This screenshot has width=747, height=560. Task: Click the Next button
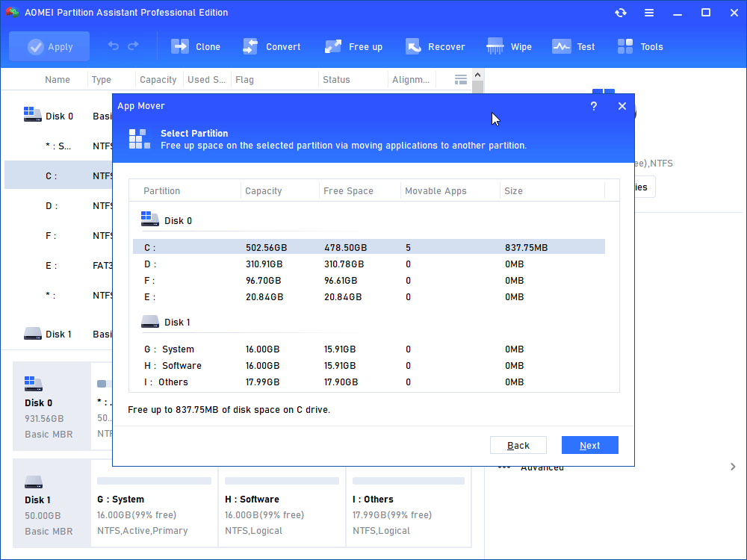coord(590,445)
